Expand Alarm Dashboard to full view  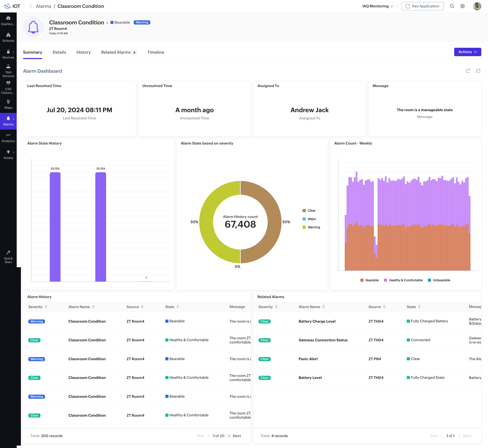[x=478, y=71]
